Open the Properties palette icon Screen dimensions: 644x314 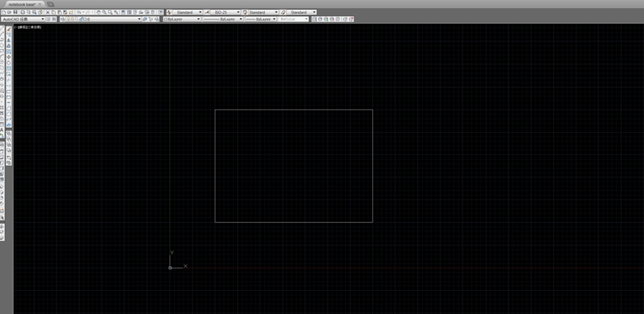pos(123,12)
